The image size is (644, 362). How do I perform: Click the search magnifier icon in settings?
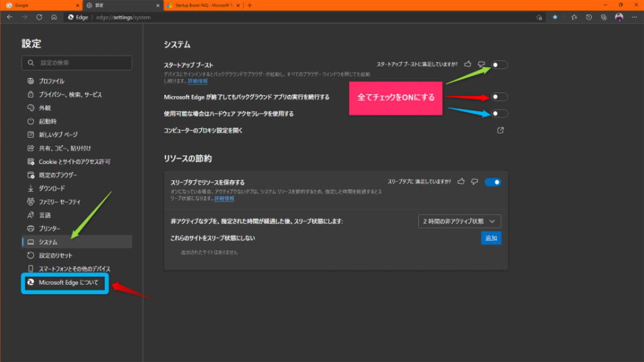click(31, 63)
